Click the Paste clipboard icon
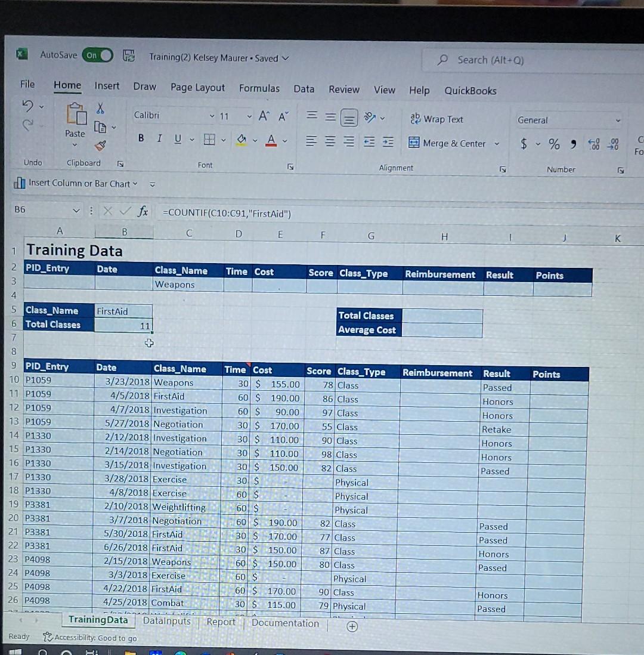 [76, 113]
